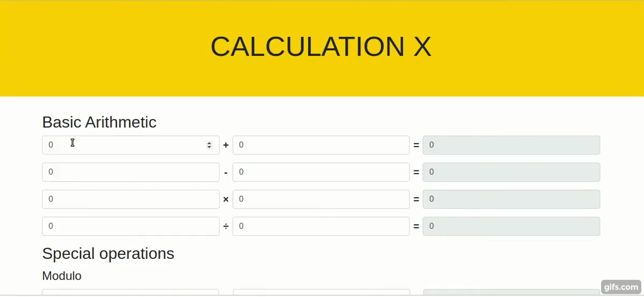The height and width of the screenshot is (297, 644).
Task: Focus the first factor field in the multiplication row
Action: click(130, 199)
